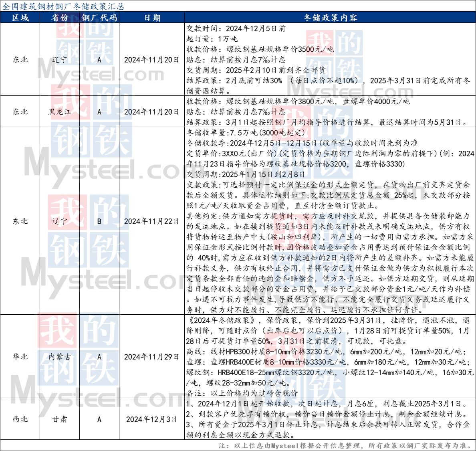Click the 西北 region cell
The width and height of the screenshot is (476, 451).
[x=20, y=419]
